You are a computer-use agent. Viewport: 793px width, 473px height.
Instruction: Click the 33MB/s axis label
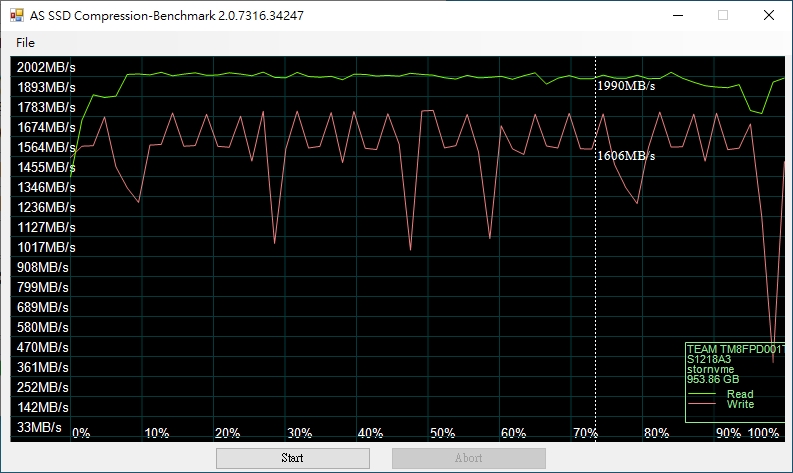39,427
